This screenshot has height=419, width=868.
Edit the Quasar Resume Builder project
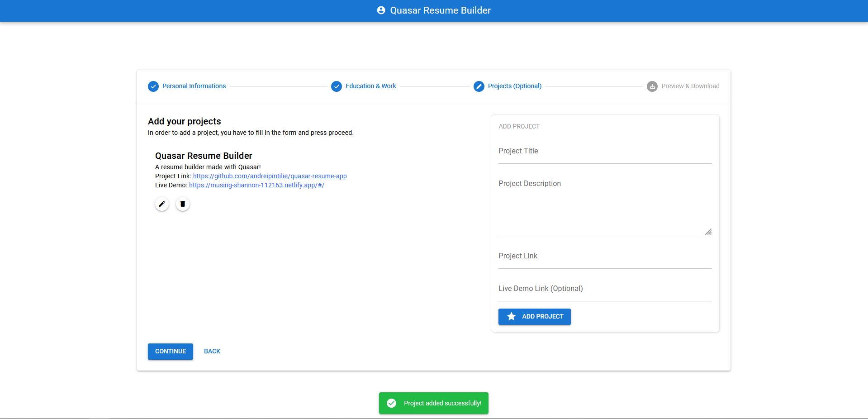point(162,204)
